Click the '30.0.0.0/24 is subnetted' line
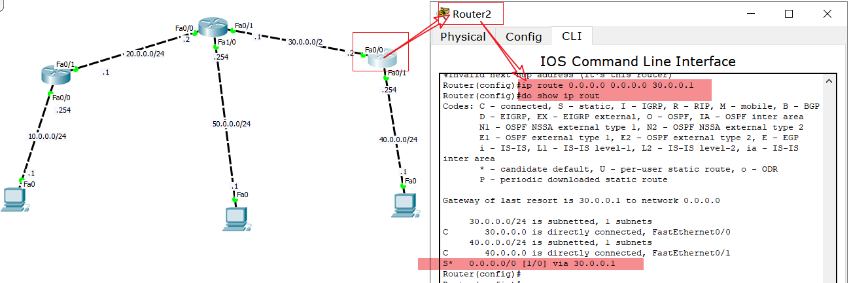 click(561, 221)
